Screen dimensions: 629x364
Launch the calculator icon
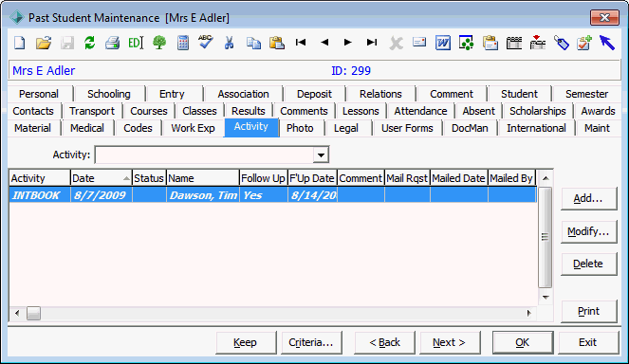point(183,43)
